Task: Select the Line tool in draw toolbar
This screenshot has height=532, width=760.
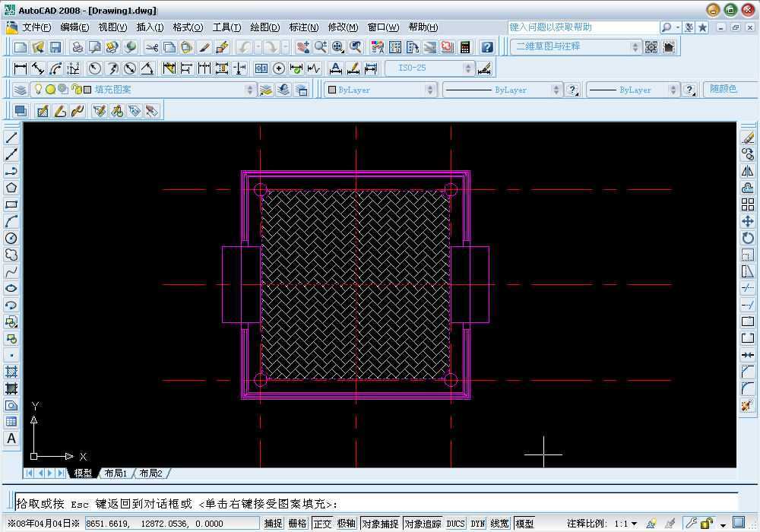Action: coord(11,138)
